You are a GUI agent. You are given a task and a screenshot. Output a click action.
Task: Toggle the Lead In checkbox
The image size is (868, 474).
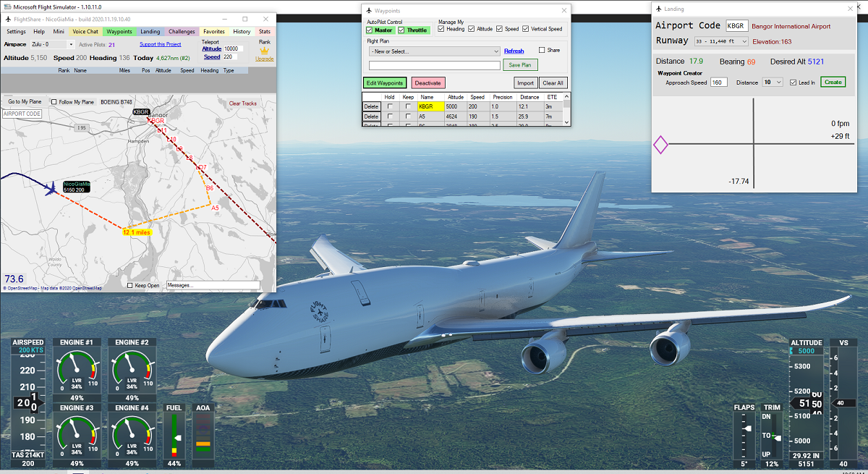793,82
